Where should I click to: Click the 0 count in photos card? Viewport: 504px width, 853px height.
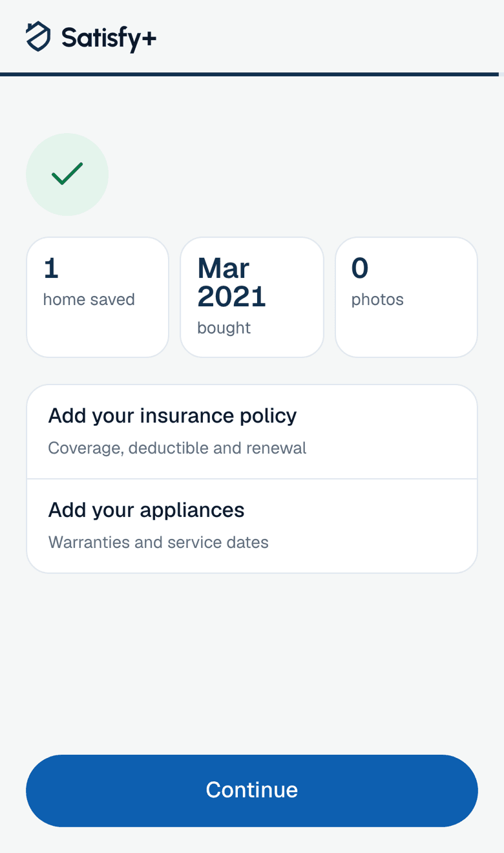pos(360,268)
